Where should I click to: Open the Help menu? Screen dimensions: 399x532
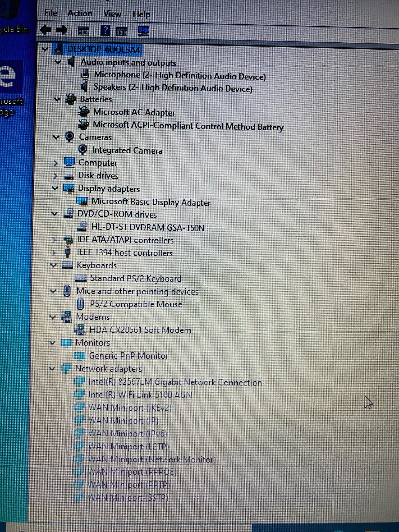[141, 14]
